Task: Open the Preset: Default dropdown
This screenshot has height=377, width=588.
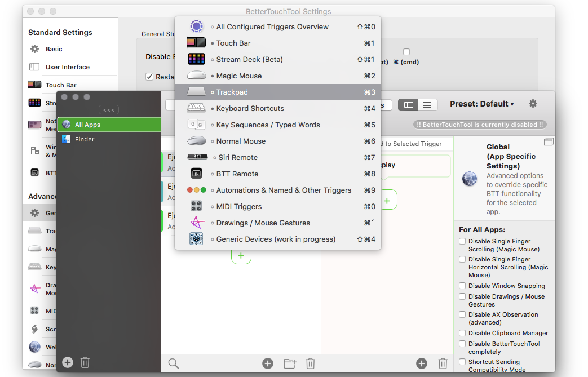Action: (x=481, y=104)
